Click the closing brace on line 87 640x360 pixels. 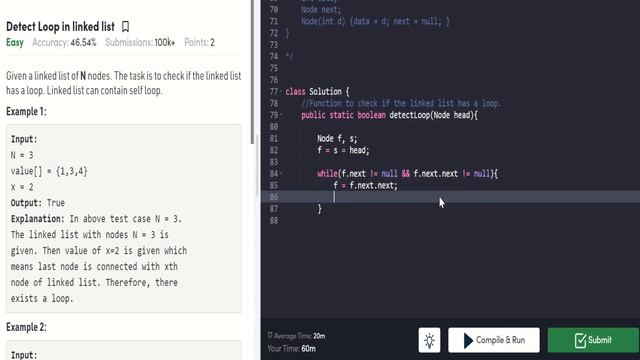320,209
